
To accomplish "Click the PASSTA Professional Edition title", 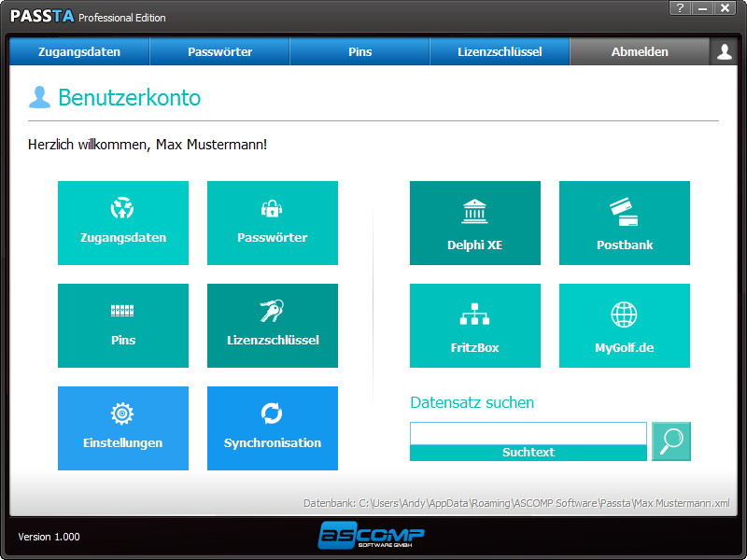I will (x=88, y=17).
